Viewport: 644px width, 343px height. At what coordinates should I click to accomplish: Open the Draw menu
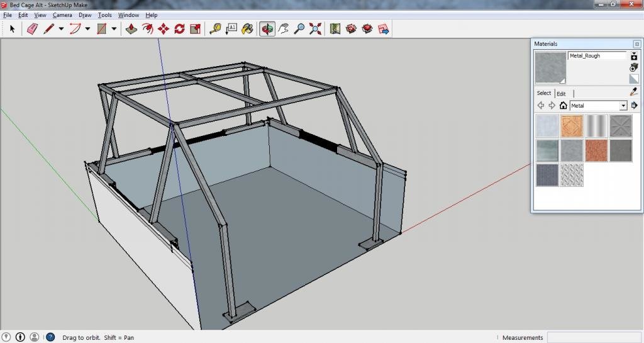[x=85, y=14]
